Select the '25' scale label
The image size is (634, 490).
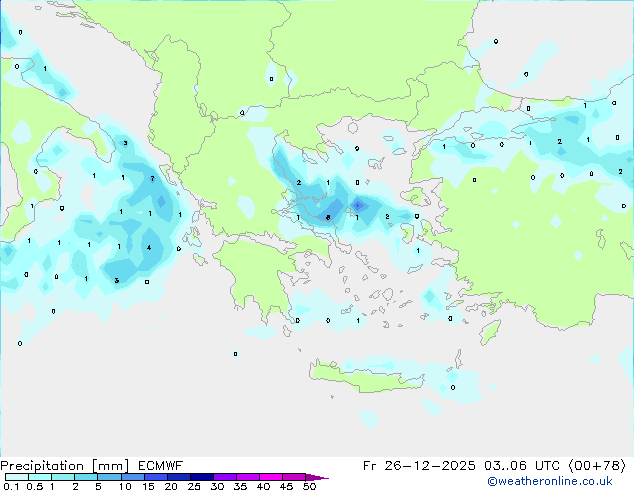(x=194, y=486)
